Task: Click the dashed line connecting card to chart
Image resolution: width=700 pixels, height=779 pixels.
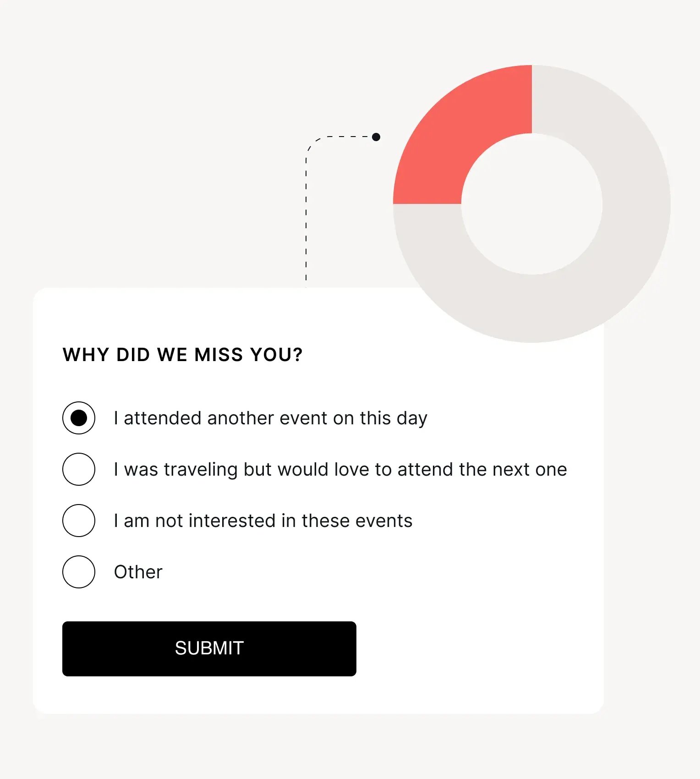Action: [x=307, y=215]
